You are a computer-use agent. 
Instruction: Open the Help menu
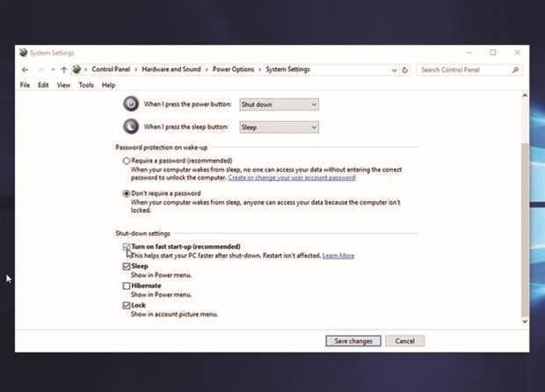pos(108,84)
